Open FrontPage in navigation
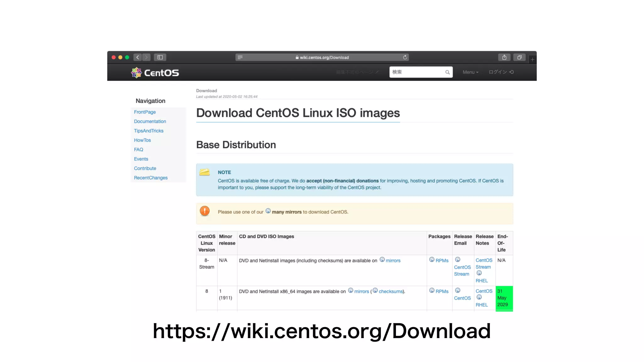Image resolution: width=644 pixels, height=362 pixels. coord(145,112)
